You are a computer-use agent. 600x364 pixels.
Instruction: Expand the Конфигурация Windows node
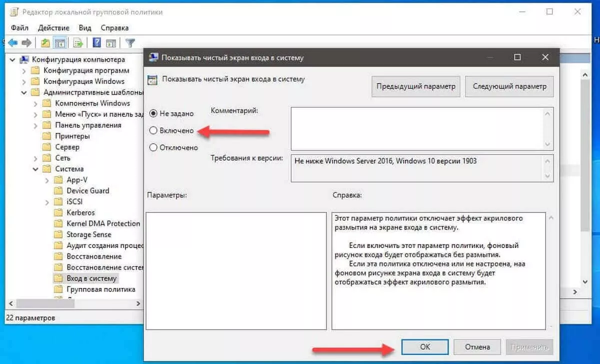(24, 81)
